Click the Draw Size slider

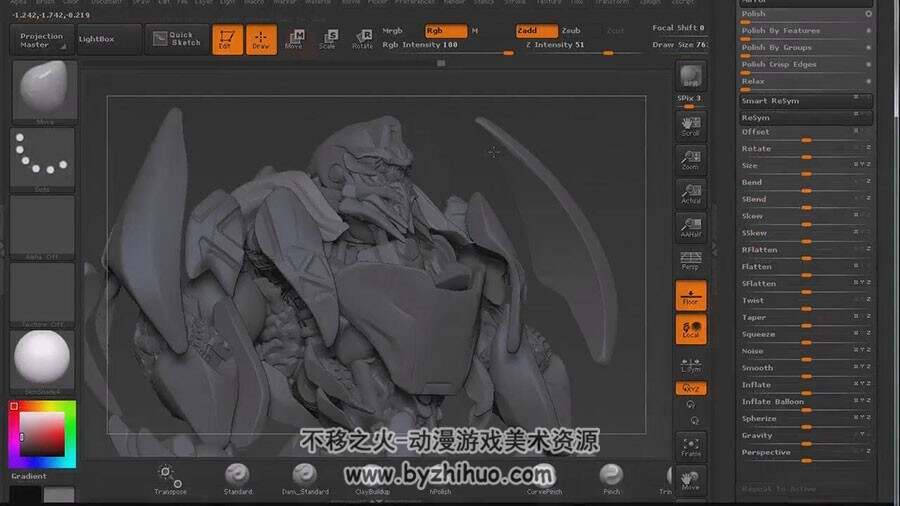679,45
